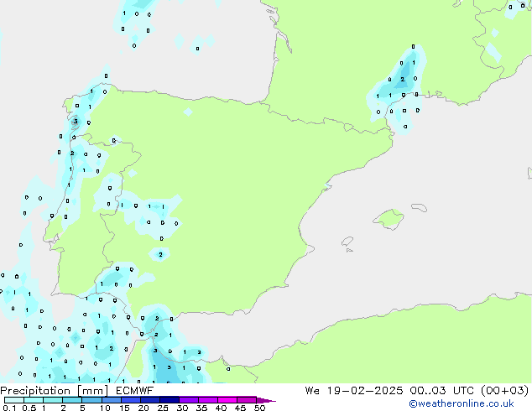
Task: Select the 'UTC' label
Action: 463,391
